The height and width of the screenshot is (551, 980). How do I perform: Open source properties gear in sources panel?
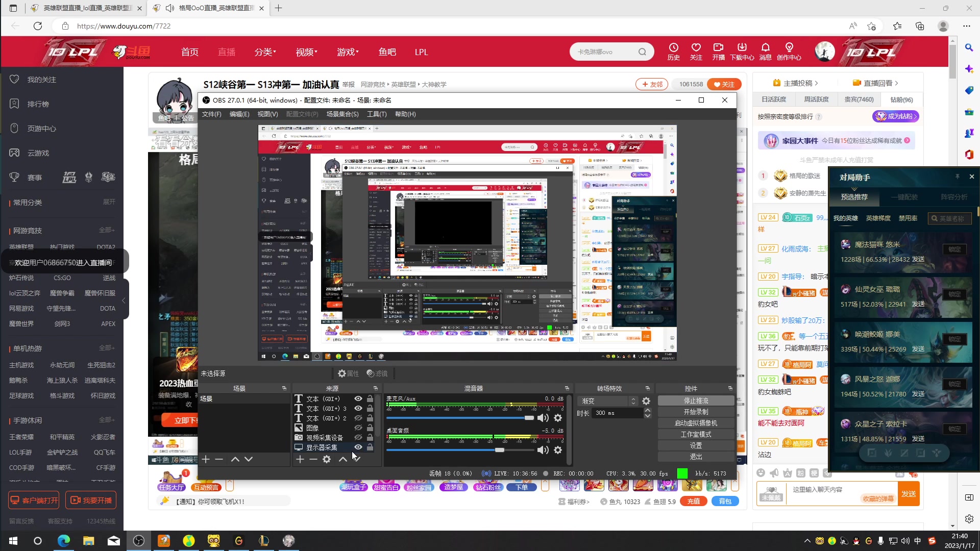[327, 459]
